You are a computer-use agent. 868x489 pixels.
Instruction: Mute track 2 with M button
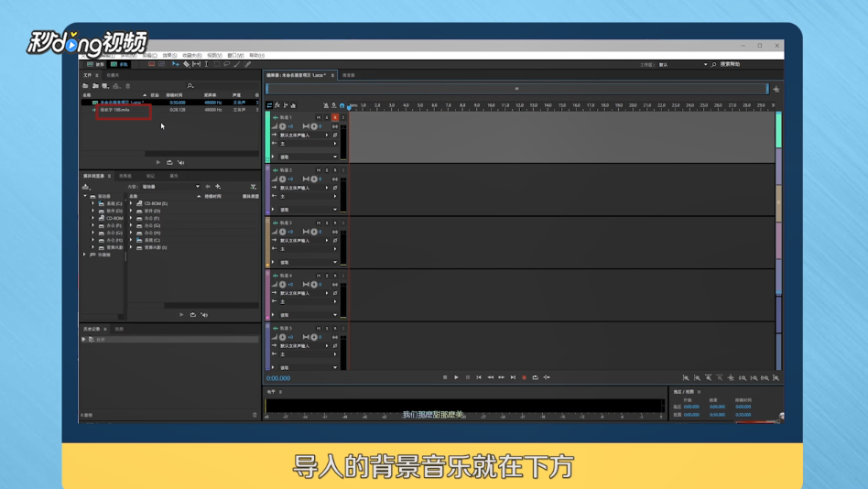coord(319,170)
